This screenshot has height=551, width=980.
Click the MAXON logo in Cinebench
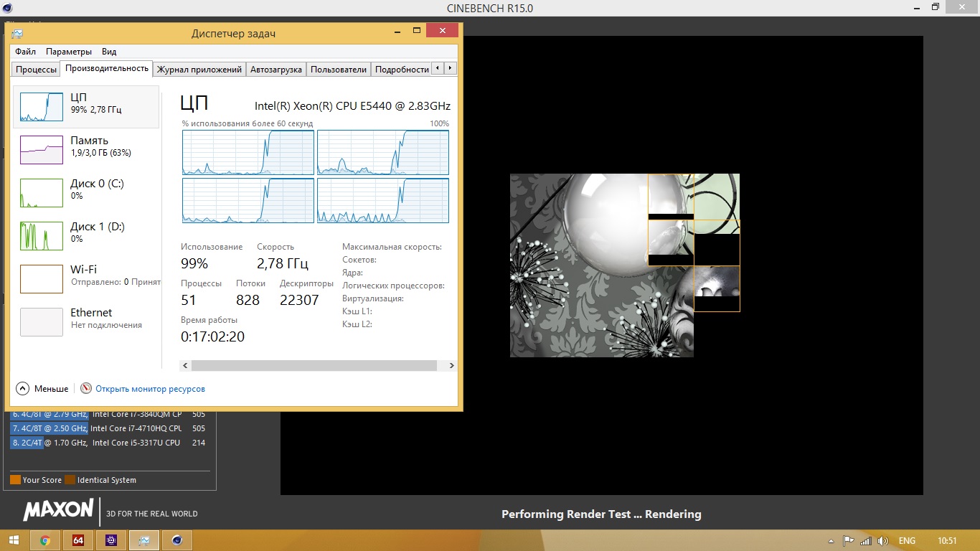pos(59,510)
